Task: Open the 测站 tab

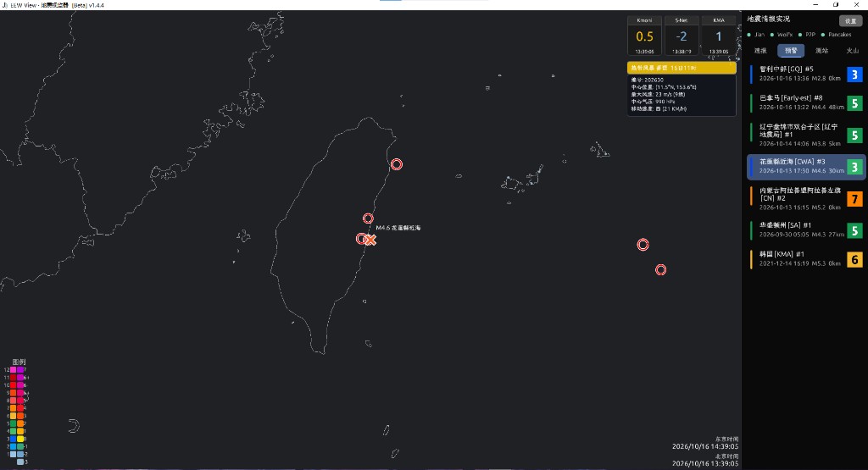Action: [822, 50]
